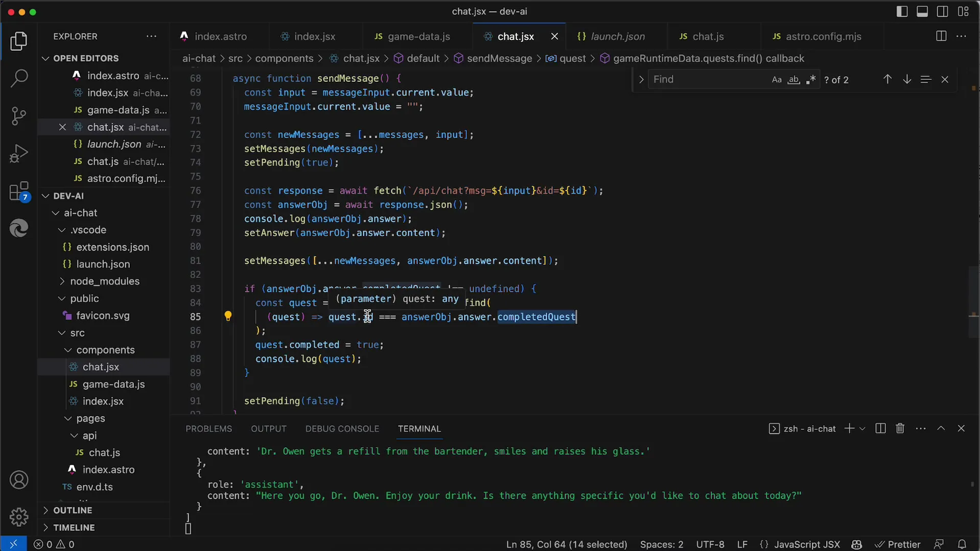Open the Edge browser tools icon

point(19,228)
